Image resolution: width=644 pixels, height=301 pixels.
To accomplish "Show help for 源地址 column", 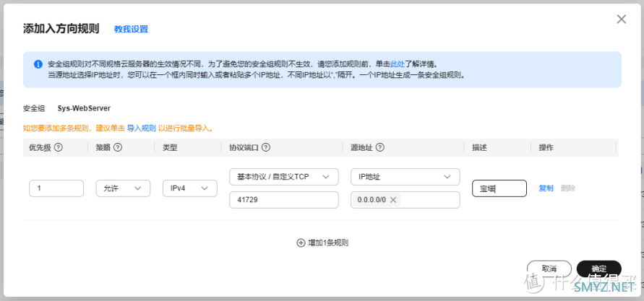I will (380, 148).
